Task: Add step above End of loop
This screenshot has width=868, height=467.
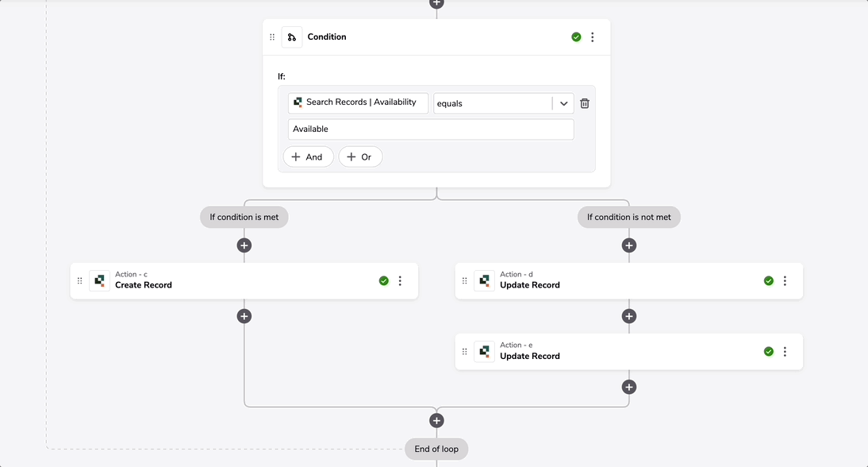Action: [x=436, y=420]
